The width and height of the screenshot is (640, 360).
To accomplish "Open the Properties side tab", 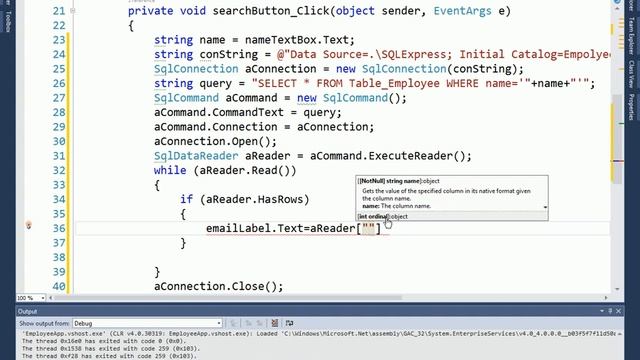I will (631, 107).
